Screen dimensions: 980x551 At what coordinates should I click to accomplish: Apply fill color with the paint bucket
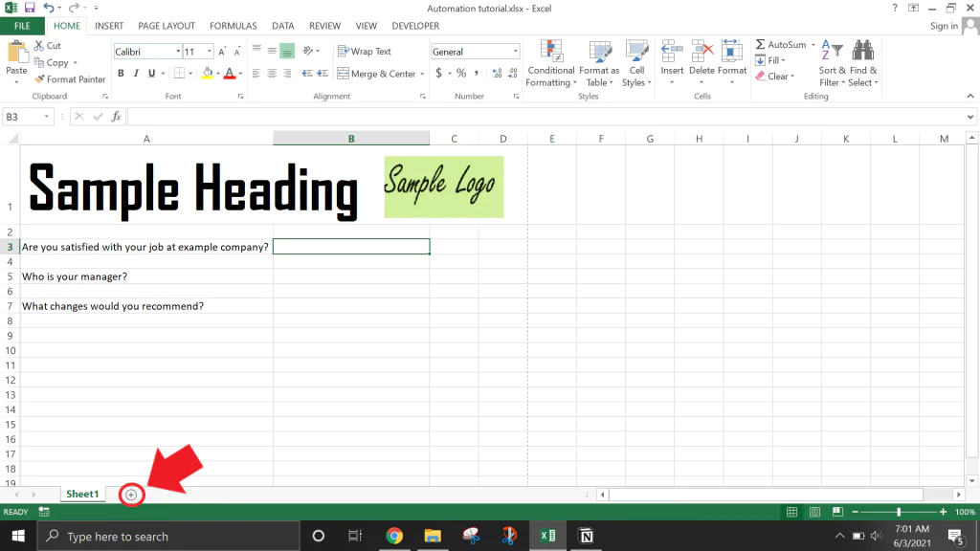pyautogui.click(x=208, y=73)
